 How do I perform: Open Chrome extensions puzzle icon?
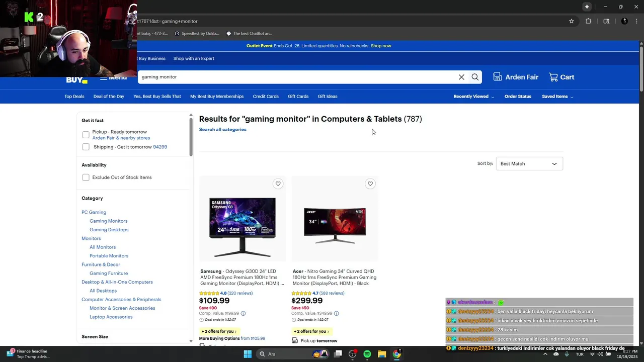588,21
